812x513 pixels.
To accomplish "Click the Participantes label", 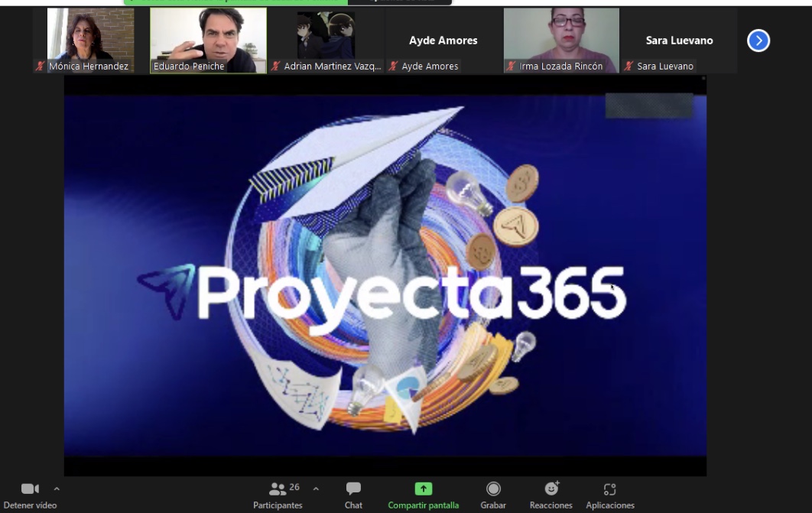I will tap(278, 505).
